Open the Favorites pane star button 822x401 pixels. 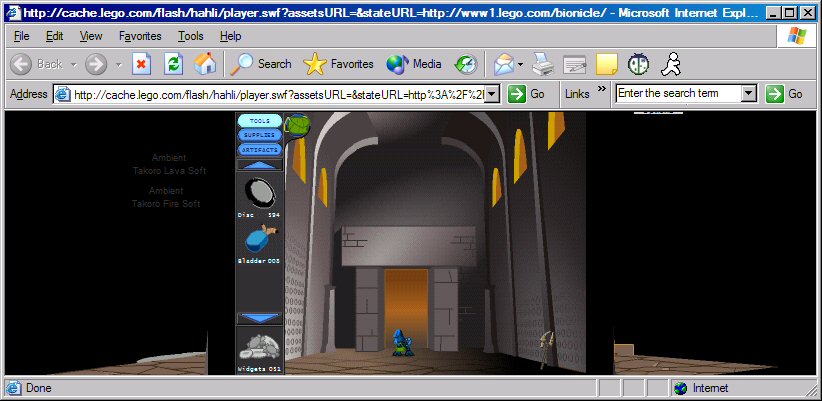[338, 64]
